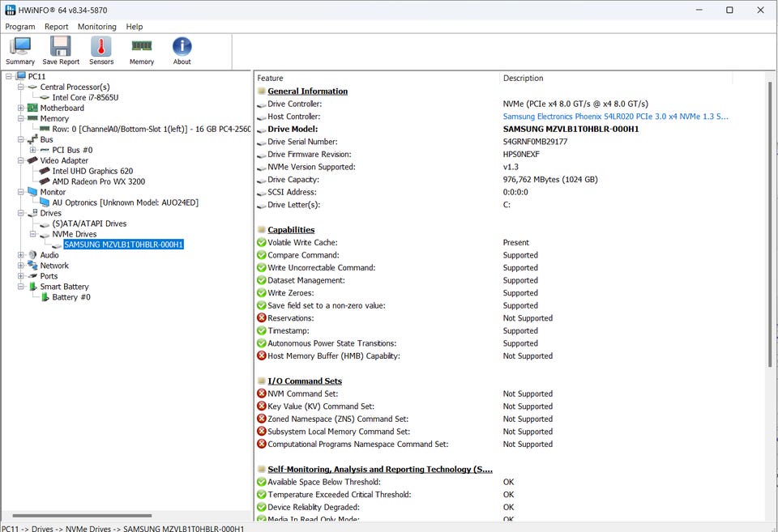Open the Program menu
Image resolution: width=778 pixels, height=532 pixels.
click(x=19, y=26)
